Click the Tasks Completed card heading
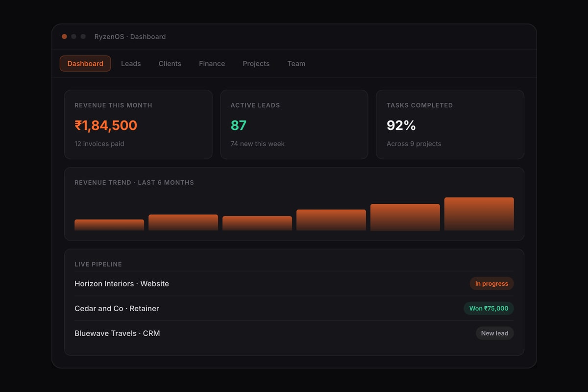 [x=419, y=105]
